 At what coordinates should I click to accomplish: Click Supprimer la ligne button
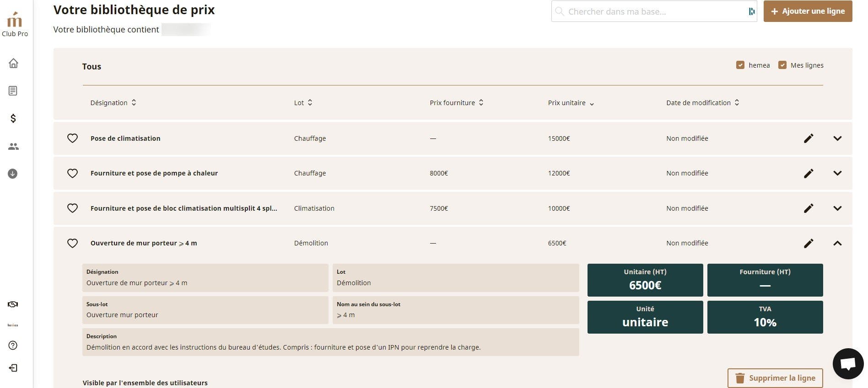775,378
